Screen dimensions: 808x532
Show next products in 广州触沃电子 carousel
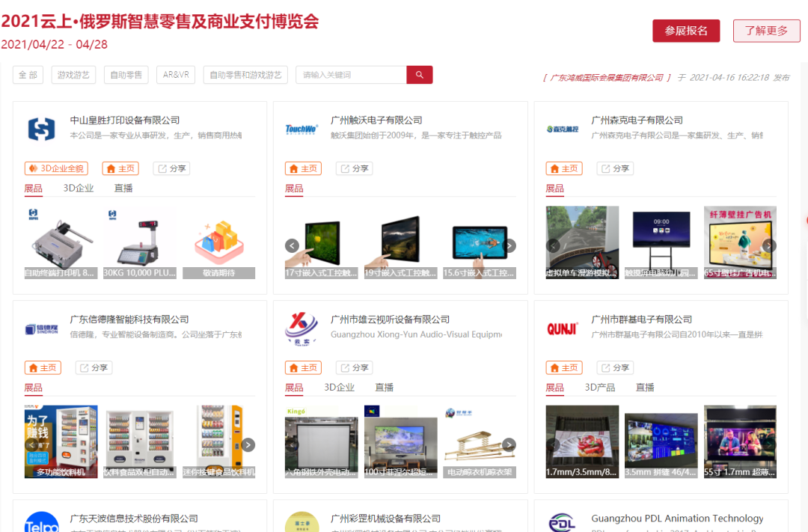point(509,245)
